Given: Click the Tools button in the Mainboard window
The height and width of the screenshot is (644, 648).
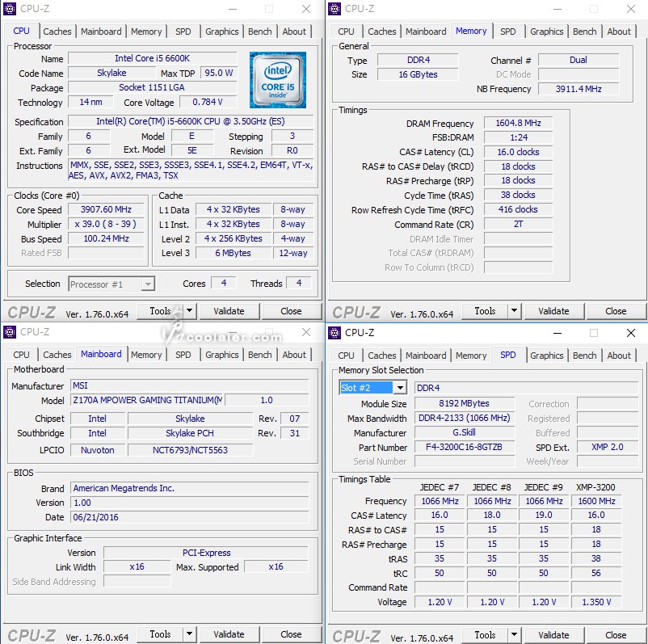Looking at the screenshot, I should click(x=160, y=634).
